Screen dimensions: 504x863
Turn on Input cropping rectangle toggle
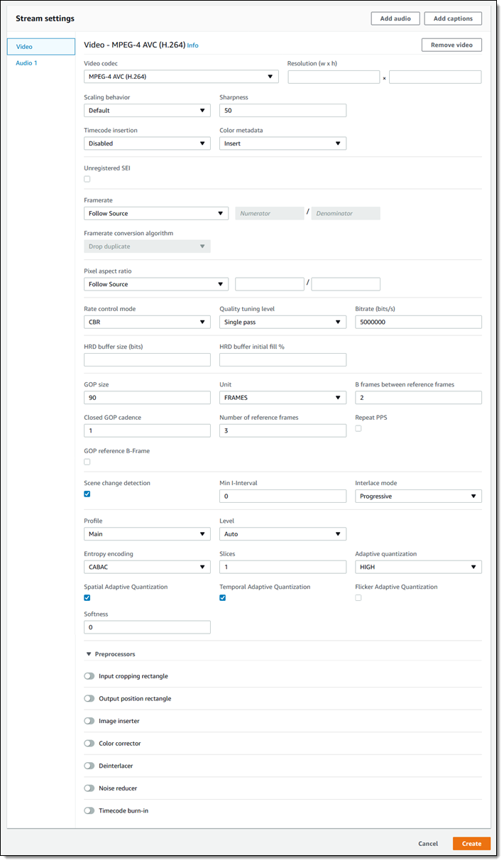click(x=89, y=676)
